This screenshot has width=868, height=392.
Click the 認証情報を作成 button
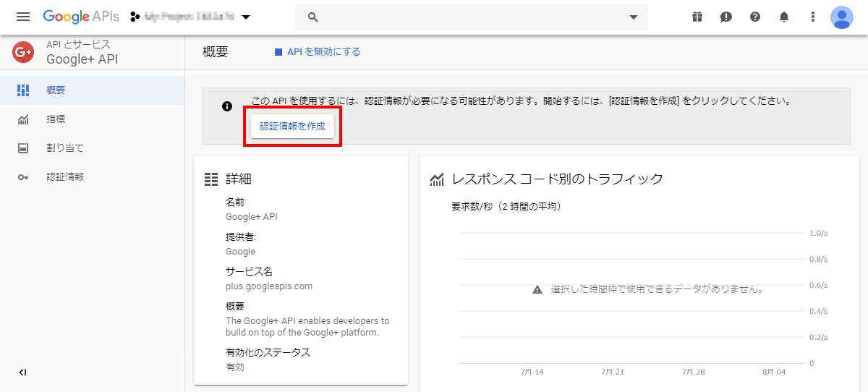(x=292, y=126)
